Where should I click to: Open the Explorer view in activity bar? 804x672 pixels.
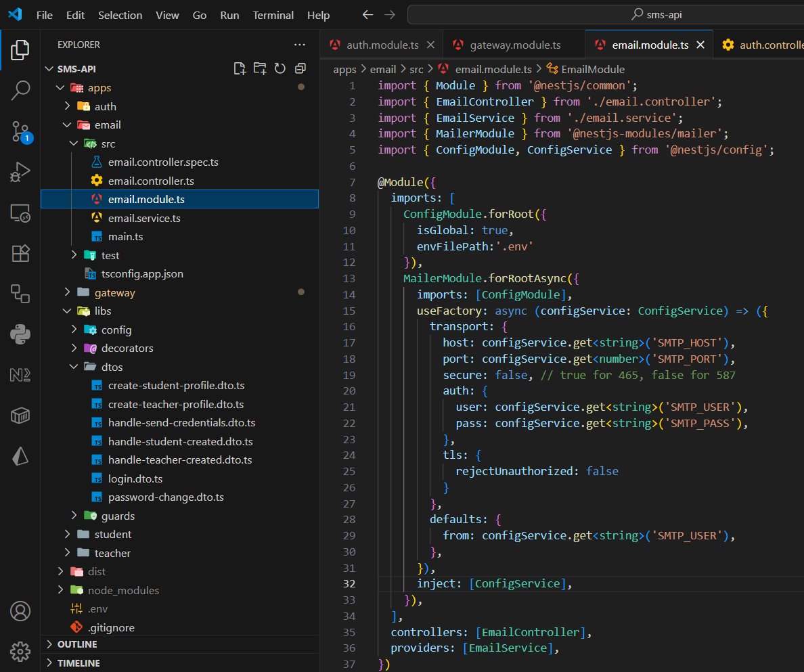(x=20, y=50)
